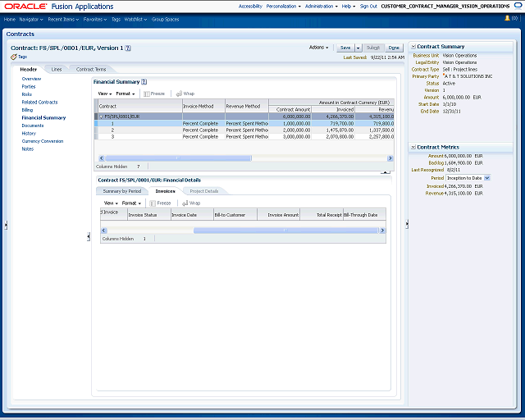Select contract line 3 row
The height and width of the screenshot is (420, 525).
(x=244, y=137)
